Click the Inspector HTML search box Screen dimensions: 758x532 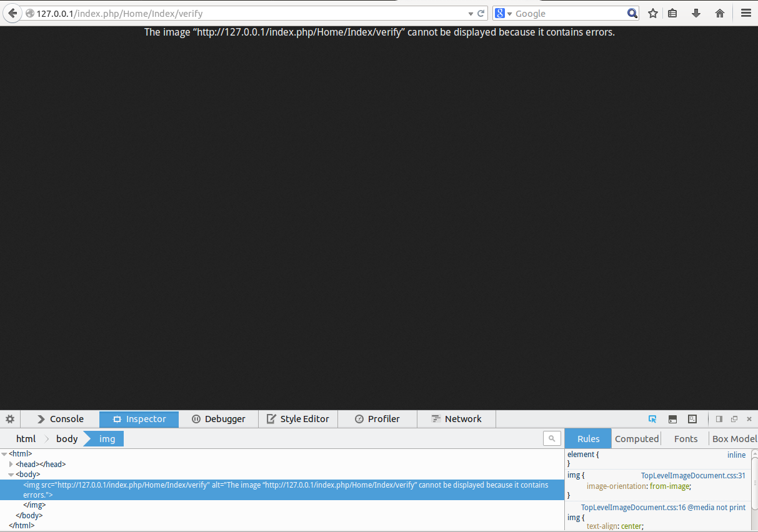[x=552, y=439]
